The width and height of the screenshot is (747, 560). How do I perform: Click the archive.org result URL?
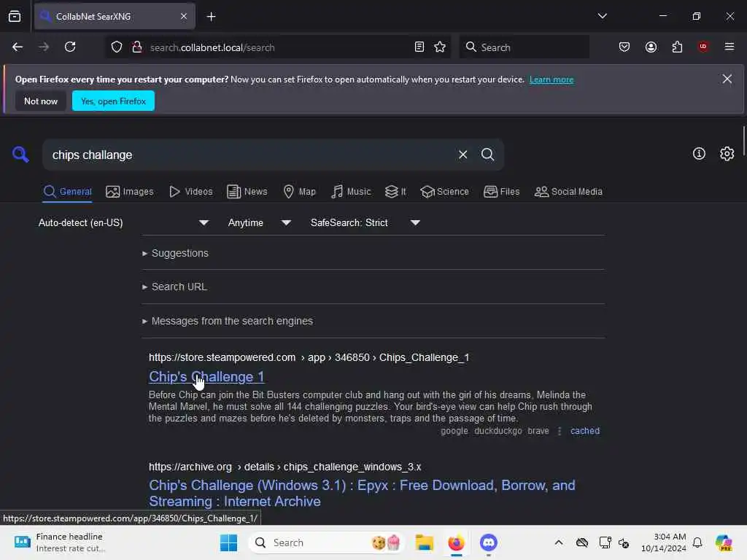coord(285,467)
